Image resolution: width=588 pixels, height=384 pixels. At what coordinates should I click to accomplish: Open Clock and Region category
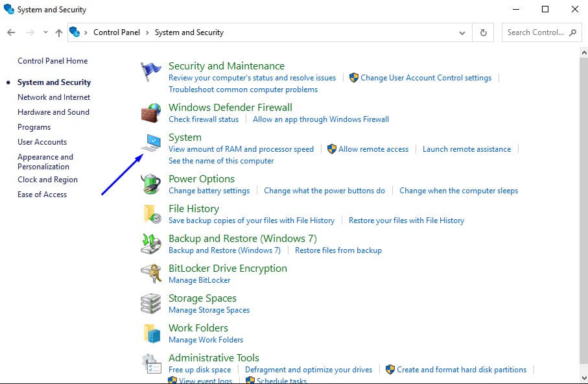point(47,180)
